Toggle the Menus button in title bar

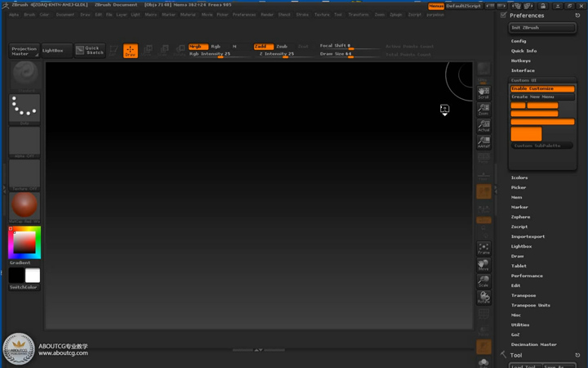point(436,6)
